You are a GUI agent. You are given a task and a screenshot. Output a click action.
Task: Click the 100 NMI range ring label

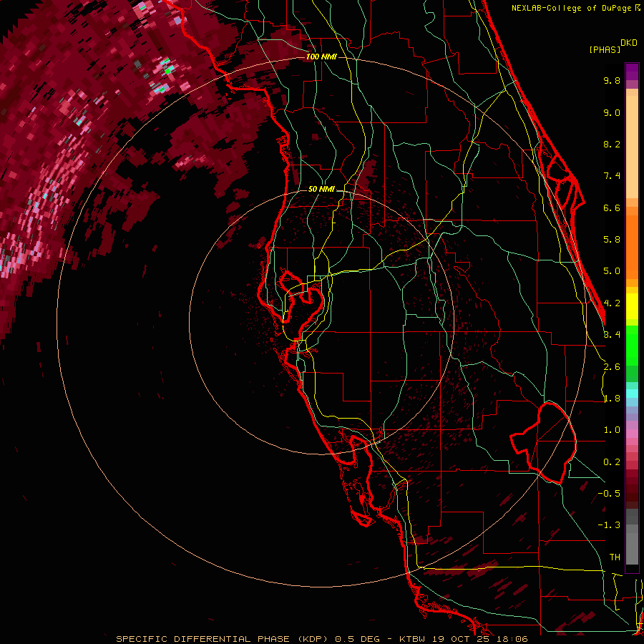(321, 57)
